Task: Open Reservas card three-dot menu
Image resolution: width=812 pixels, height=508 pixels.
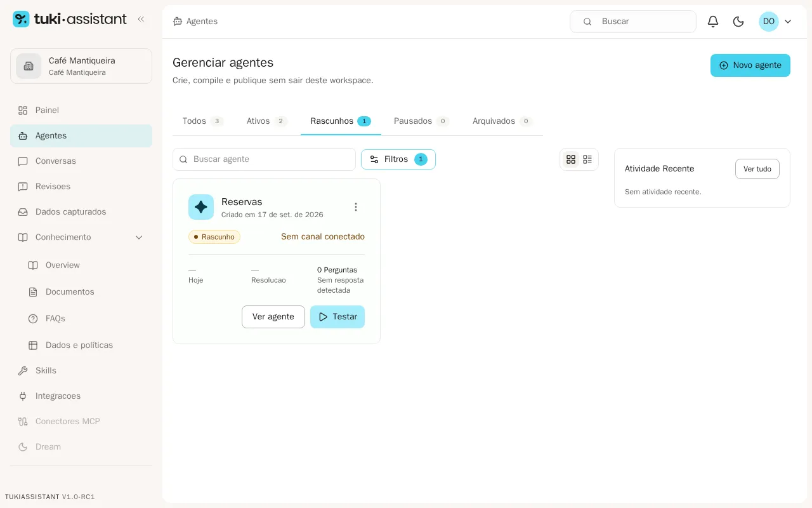Action: [356, 207]
